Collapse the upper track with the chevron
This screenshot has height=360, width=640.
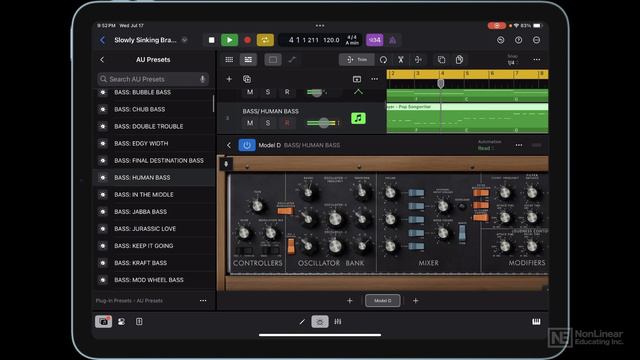coord(358,92)
